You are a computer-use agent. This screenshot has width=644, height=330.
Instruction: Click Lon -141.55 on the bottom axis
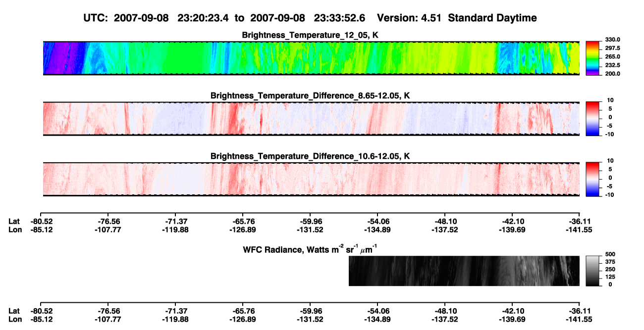[580, 319]
